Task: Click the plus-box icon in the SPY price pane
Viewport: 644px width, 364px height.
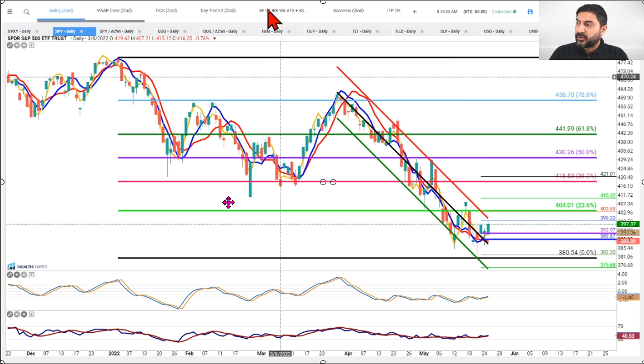Action: pos(32,45)
